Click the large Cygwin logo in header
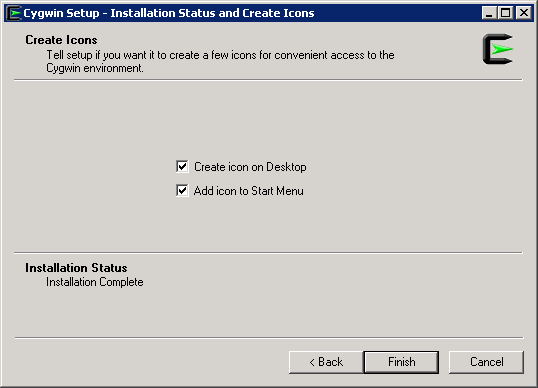The height and width of the screenshot is (388, 538). click(x=498, y=49)
